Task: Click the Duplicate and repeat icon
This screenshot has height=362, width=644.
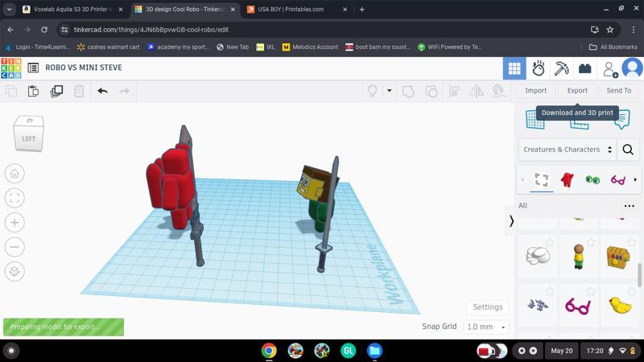Action: (56, 91)
